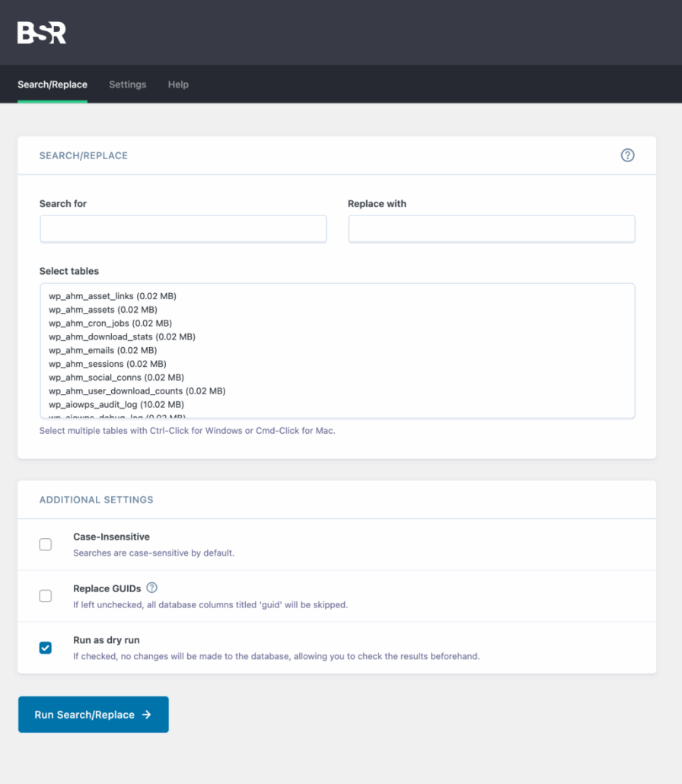The width and height of the screenshot is (682, 784).
Task: Select wp_ahm_user_download_counts table
Action: click(137, 391)
